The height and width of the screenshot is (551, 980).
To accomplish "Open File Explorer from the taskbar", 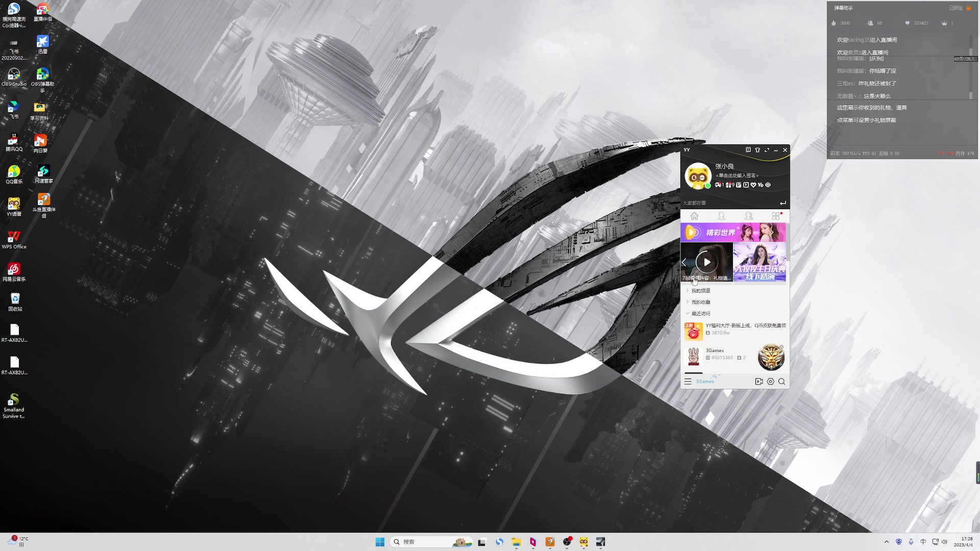I will point(516,542).
